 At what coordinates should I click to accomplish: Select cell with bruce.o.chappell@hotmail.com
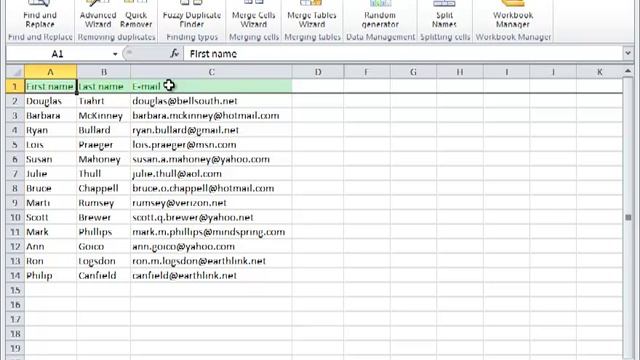point(211,188)
